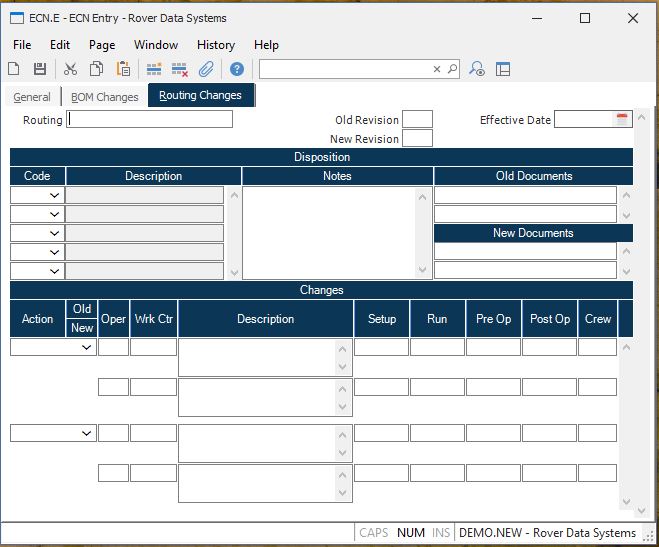Viewport: 659px width, 547px height.
Task: Click the search magnifier icon
Action: (452, 69)
